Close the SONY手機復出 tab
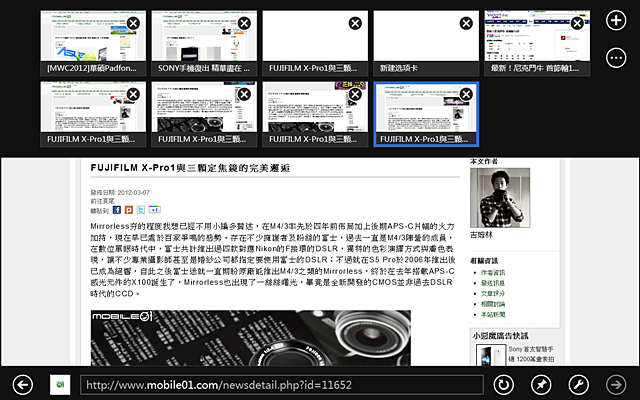Image resolution: width=640 pixels, height=400 pixels. (244, 23)
